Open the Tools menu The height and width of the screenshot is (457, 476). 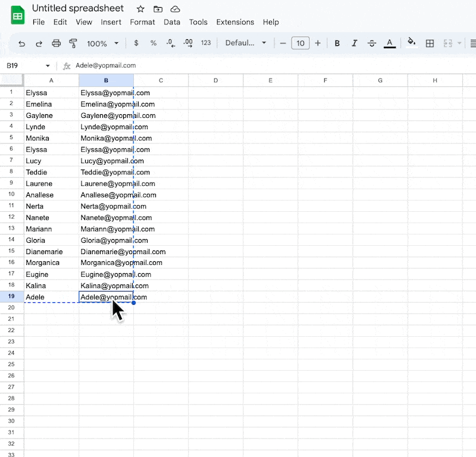[198, 22]
